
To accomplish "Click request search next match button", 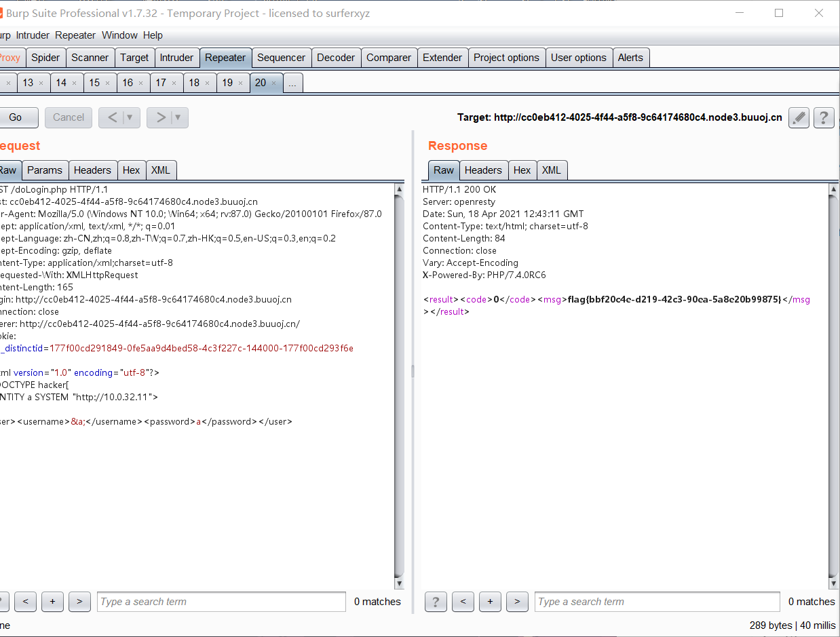I will tap(79, 602).
